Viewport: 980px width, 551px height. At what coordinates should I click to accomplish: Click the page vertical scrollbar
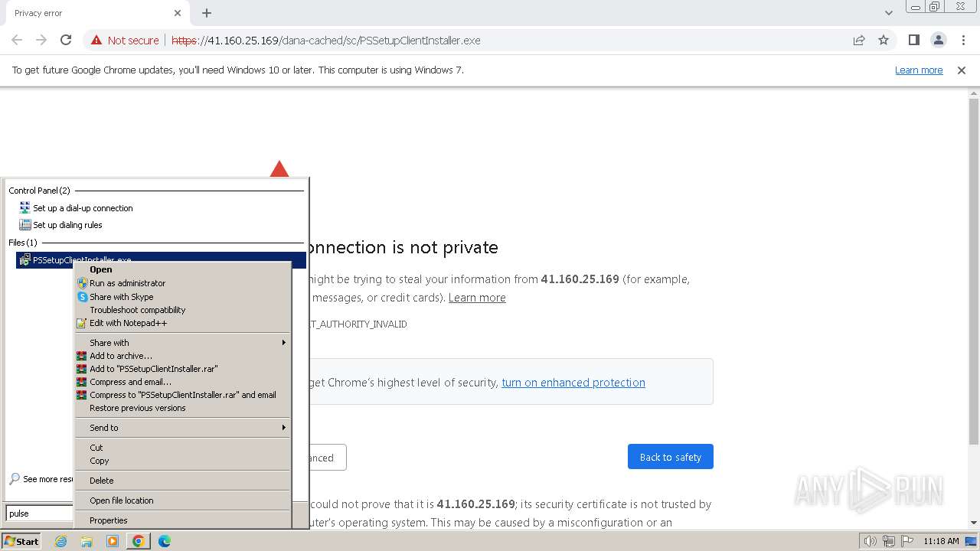[x=974, y=272]
